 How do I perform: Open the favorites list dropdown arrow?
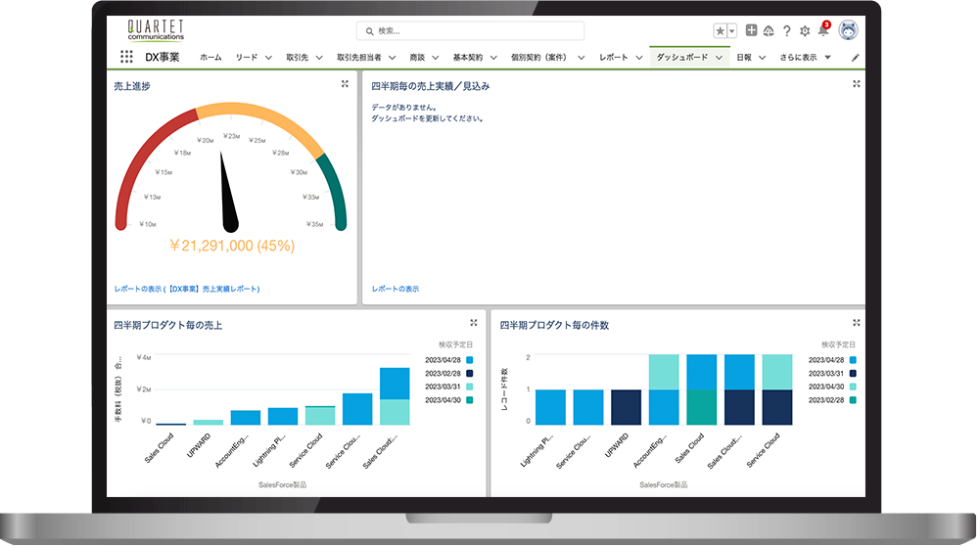(732, 31)
